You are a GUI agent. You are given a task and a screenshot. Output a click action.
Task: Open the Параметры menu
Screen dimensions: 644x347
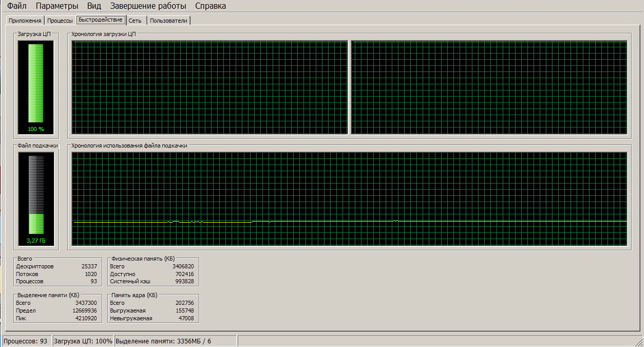57,6
